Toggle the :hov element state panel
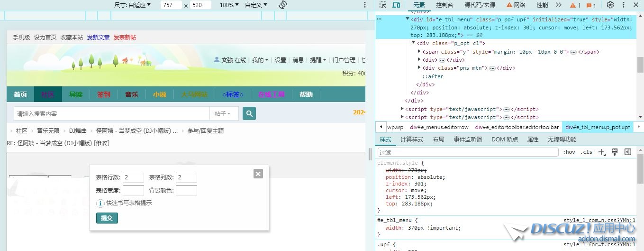 pyautogui.click(x=569, y=152)
